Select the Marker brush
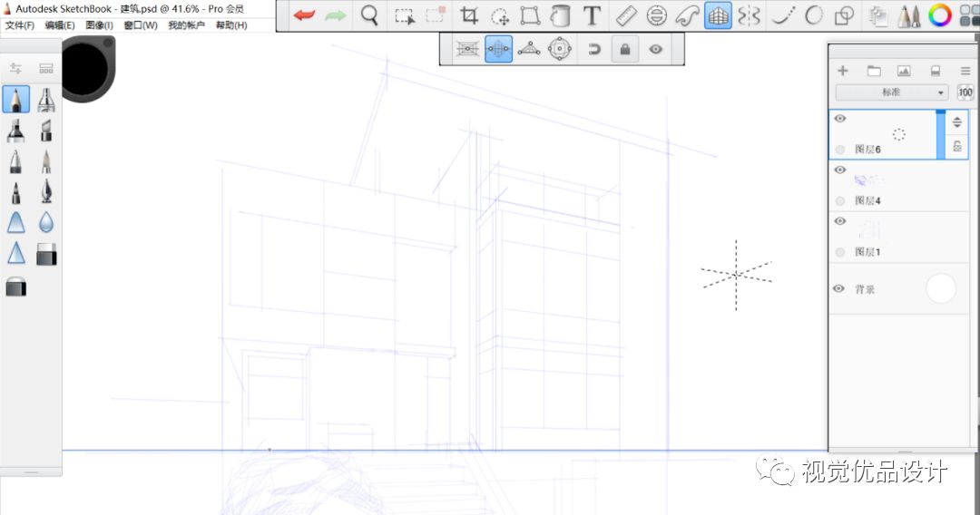This screenshot has height=515, width=980. 16,131
